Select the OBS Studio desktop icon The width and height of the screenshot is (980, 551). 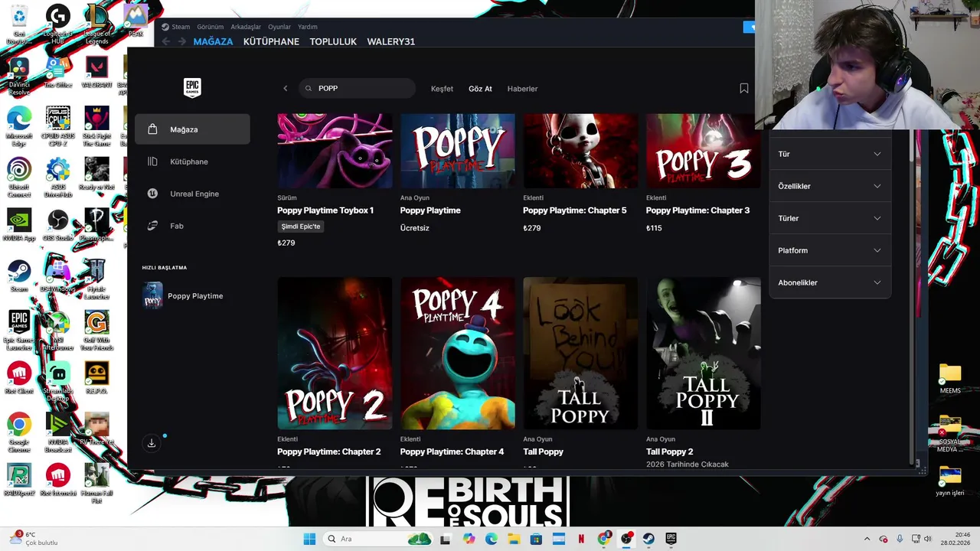click(x=58, y=226)
